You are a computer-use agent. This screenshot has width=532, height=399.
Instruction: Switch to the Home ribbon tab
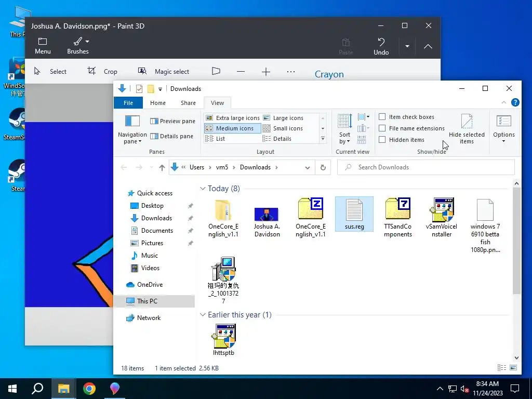pyautogui.click(x=158, y=103)
